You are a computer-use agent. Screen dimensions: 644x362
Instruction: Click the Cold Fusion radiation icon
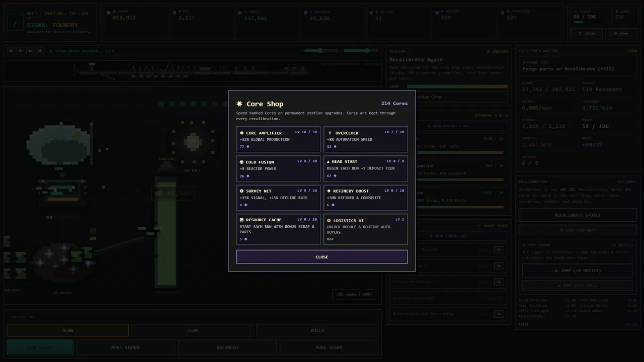(242, 162)
